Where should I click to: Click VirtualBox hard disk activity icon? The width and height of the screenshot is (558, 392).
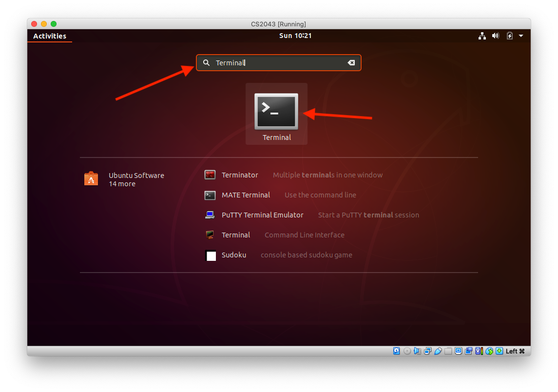[x=397, y=351]
